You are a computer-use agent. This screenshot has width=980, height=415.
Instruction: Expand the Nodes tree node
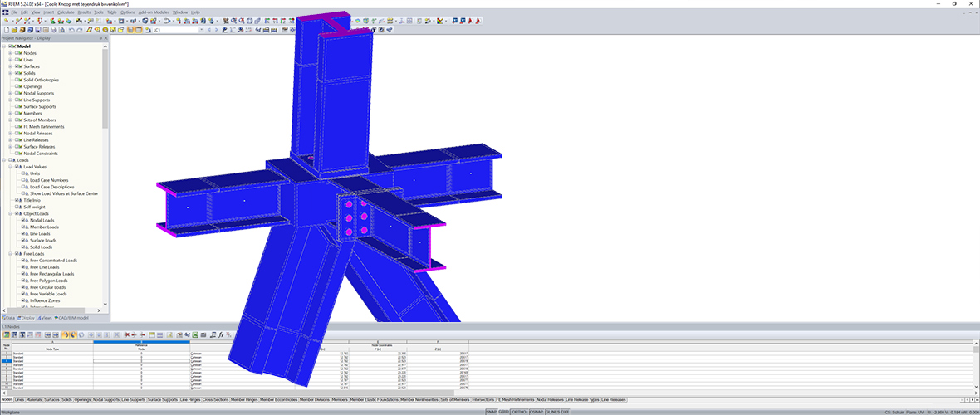10,53
